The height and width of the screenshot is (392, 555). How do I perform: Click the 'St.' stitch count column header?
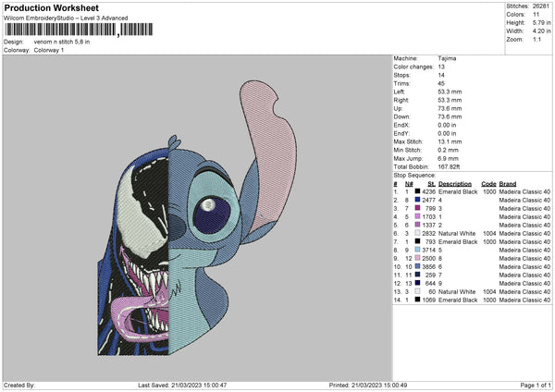[431, 184]
